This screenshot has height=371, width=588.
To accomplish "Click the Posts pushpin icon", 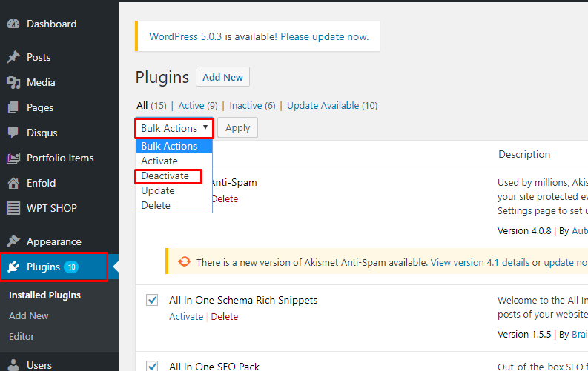I will pos(13,57).
